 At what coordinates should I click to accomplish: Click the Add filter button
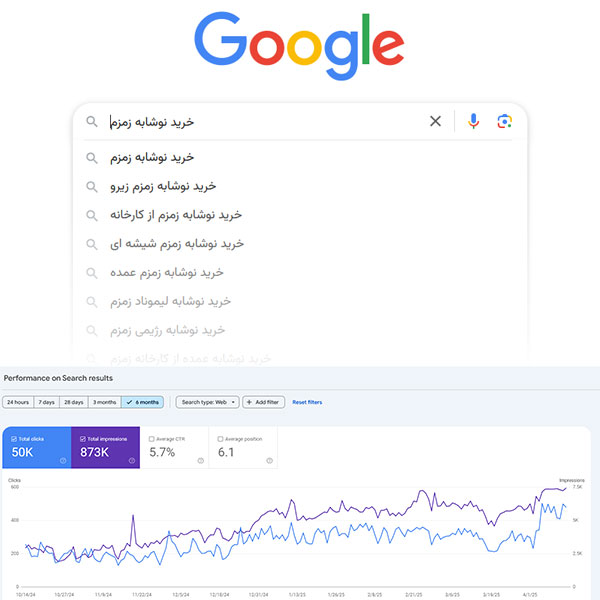click(263, 402)
